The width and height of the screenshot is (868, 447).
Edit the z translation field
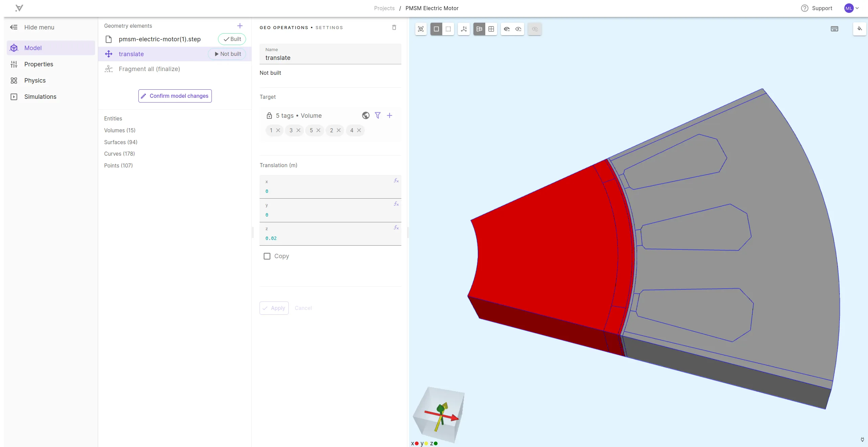(x=330, y=234)
